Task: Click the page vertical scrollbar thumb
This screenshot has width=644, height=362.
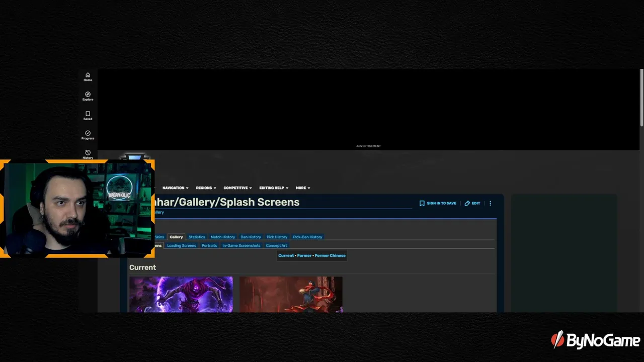Action: tap(641, 98)
